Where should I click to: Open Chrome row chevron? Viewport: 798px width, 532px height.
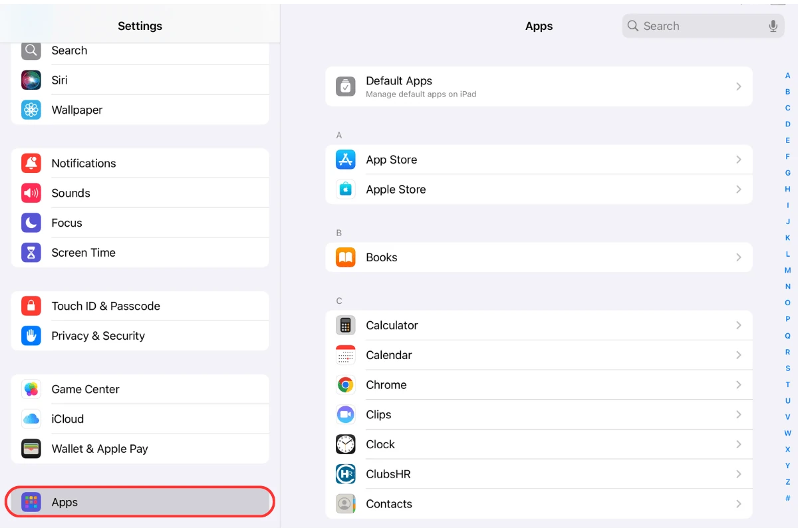(739, 384)
